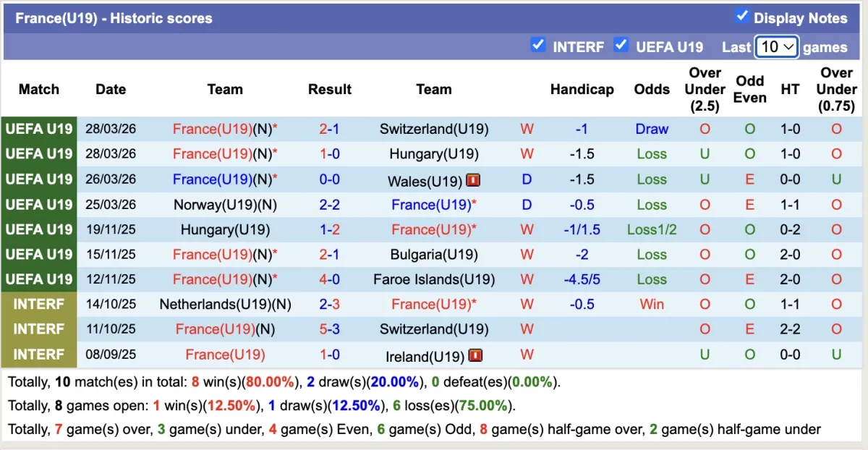Uncheck the INTERF filter checkbox
The height and width of the screenshot is (450, 868).
click(x=537, y=45)
